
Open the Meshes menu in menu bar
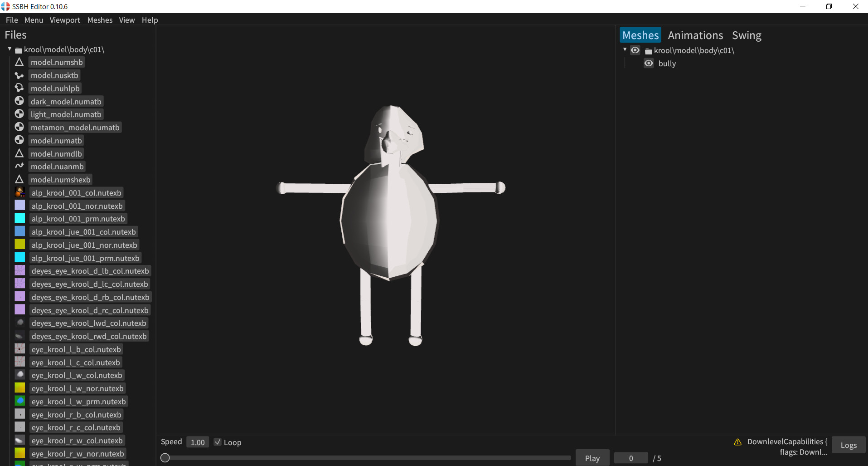[x=100, y=20]
